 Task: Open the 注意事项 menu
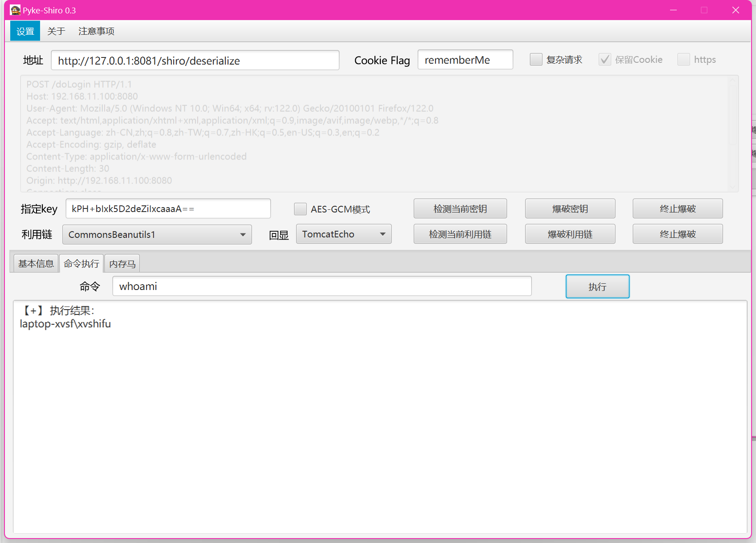(96, 31)
